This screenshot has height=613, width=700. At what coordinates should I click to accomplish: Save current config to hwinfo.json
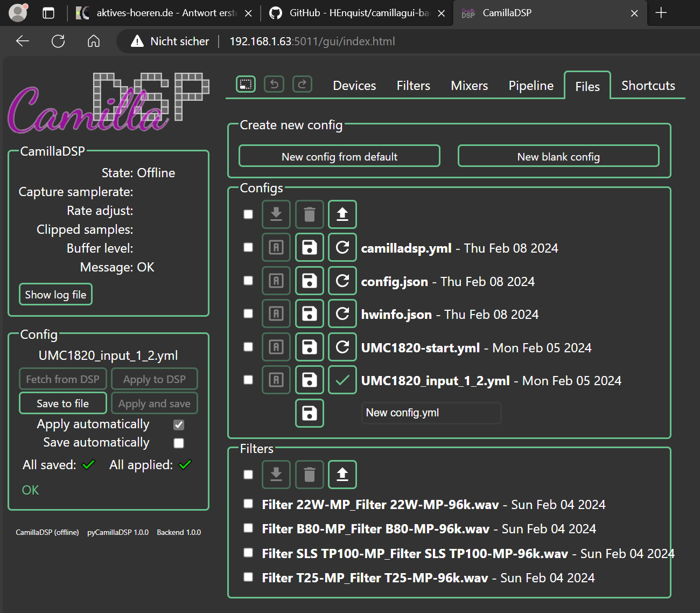click(x=310, y=314)
